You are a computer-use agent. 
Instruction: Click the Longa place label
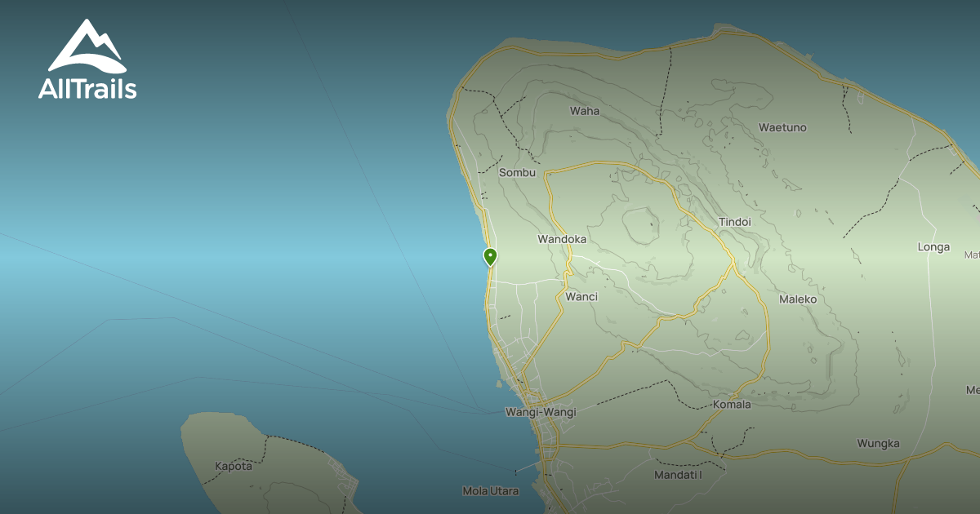pos(933,247)
